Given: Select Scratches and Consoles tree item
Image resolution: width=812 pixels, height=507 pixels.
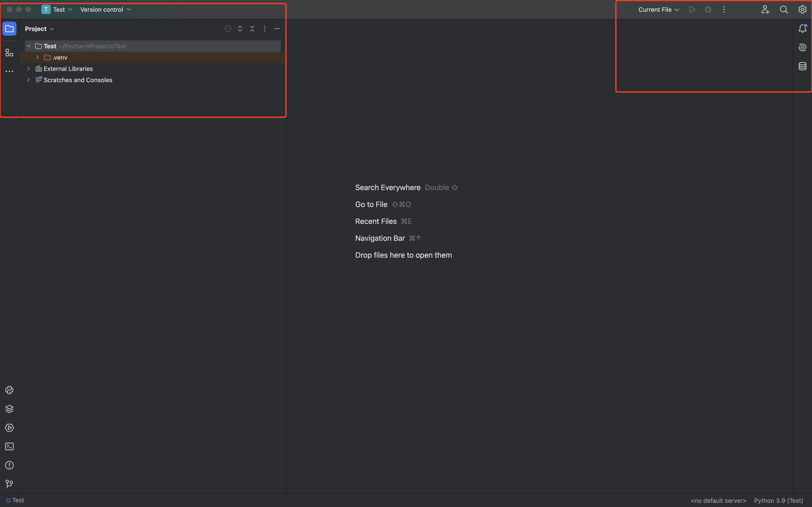Looking at the screenshot, I should click(x=78, y=80).
